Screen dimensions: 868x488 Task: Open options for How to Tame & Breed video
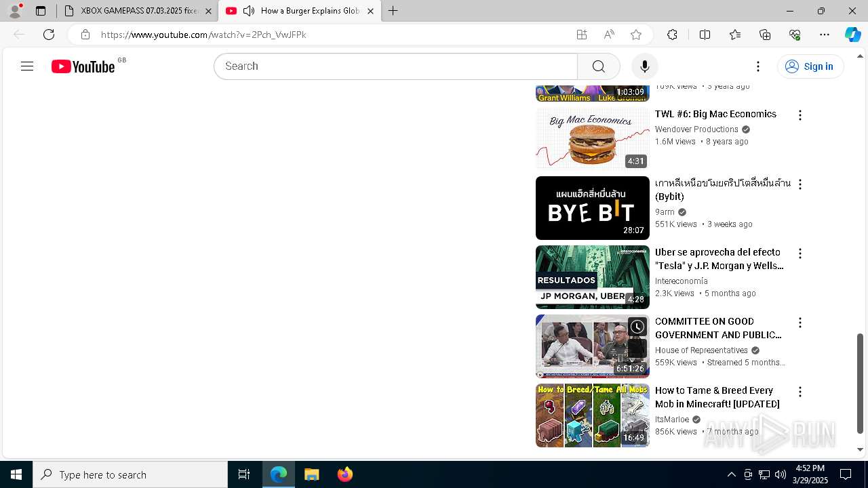click(800, 392)
